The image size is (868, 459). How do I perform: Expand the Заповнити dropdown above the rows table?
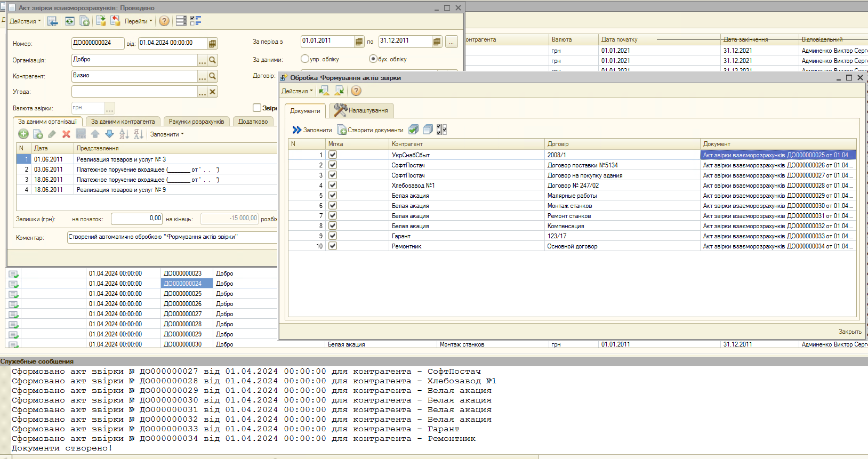point(167,134)
